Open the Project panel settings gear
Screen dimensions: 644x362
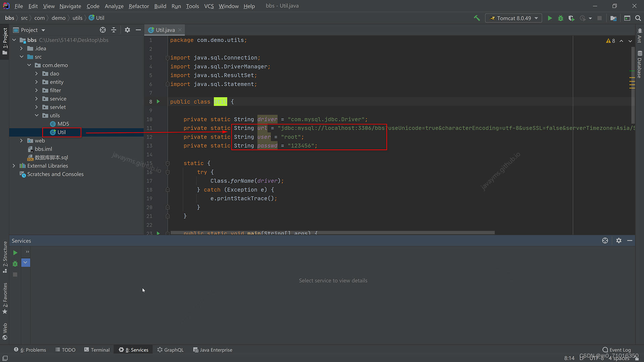[127, 30]
